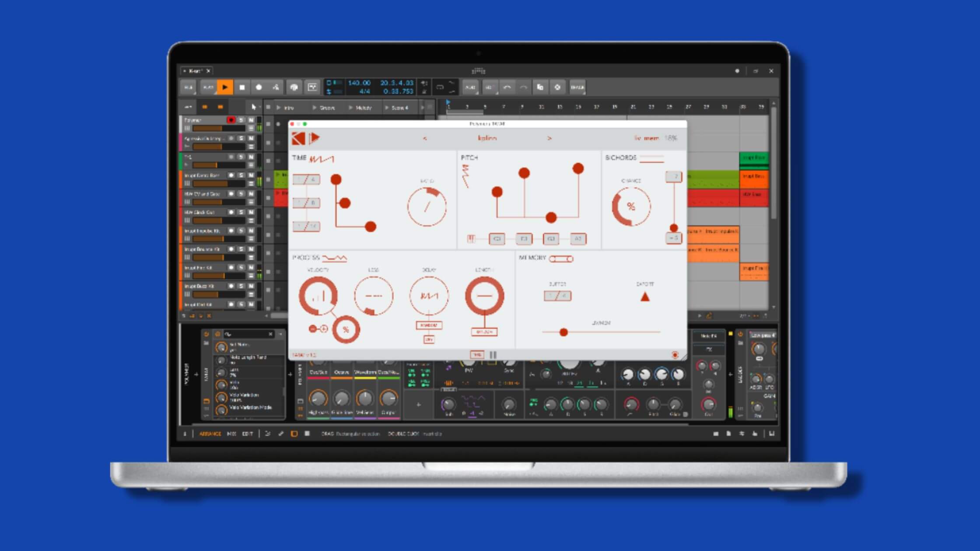Open the Play menu dropdown in toolbar
This screenshot has width=980, height=551.
208,87
